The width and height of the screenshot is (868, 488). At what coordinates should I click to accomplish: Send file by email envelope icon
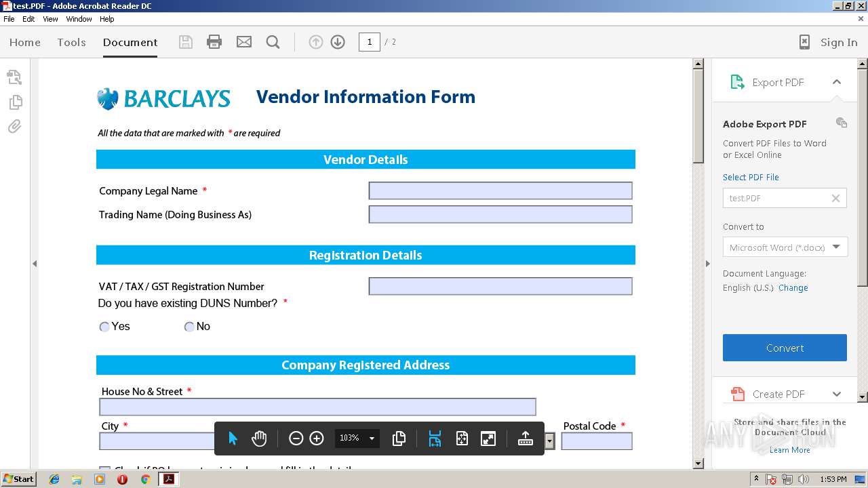click(x=244, y=42)
